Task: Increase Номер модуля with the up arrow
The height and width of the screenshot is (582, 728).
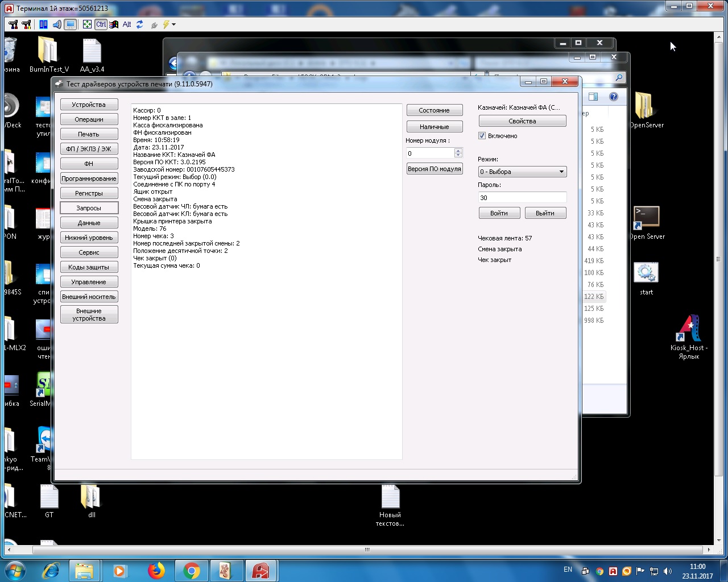Action: coord(458,151)
